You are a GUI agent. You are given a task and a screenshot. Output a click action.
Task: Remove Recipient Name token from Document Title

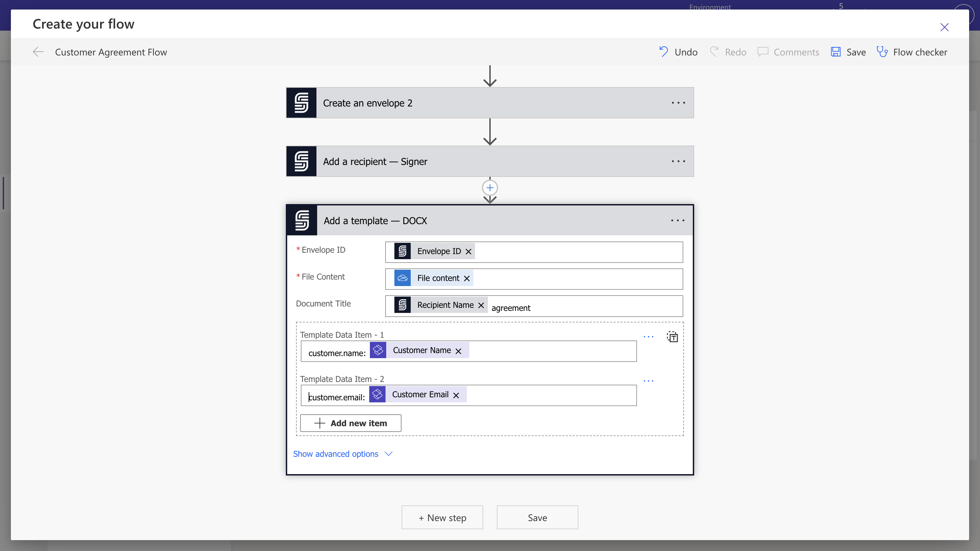tap(481, 305)
